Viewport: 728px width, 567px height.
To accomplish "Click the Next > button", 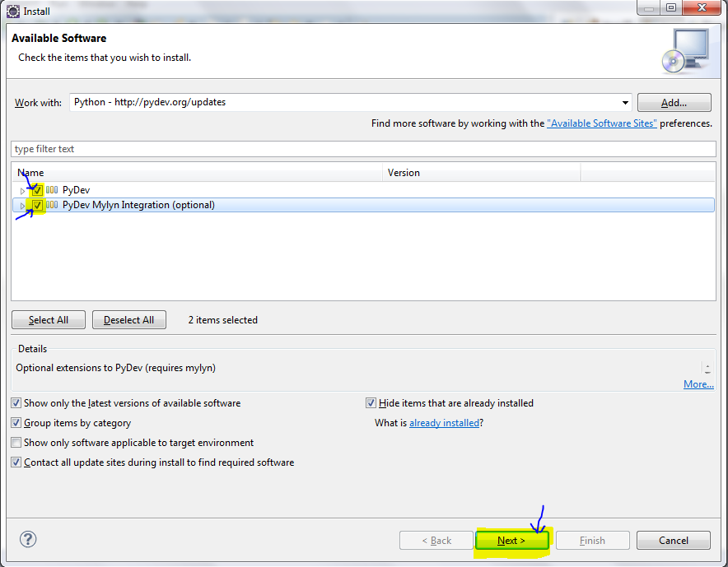I will coord(511,540).
